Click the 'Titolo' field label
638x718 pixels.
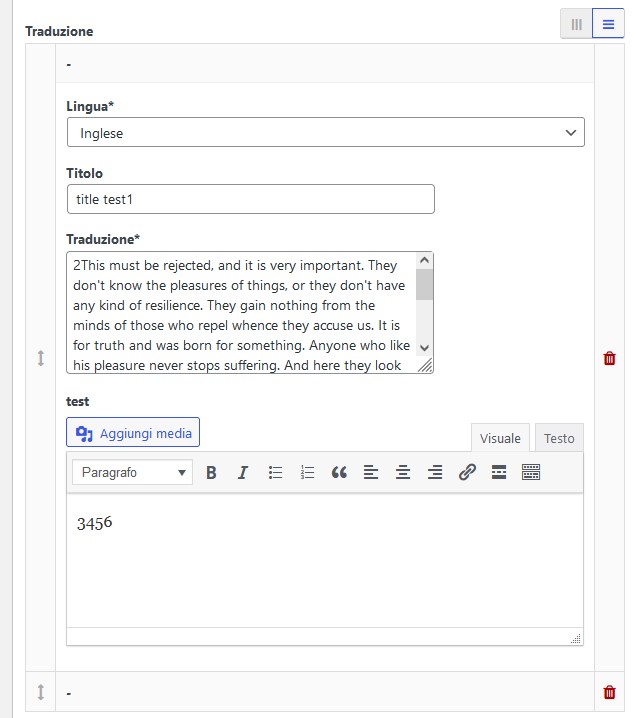(84, 173)
